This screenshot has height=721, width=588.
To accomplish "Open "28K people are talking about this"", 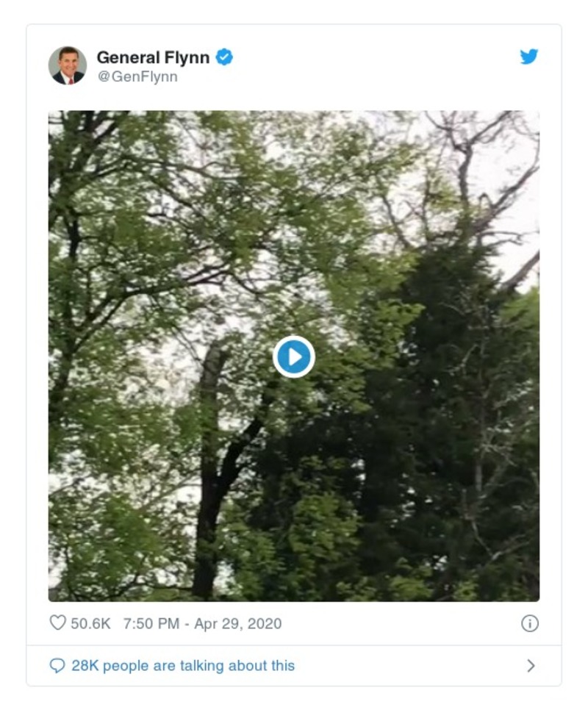I will tap(182, 666).
